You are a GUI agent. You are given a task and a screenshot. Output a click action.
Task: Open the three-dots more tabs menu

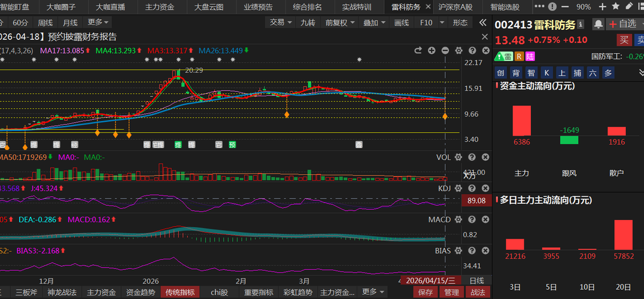541,7
